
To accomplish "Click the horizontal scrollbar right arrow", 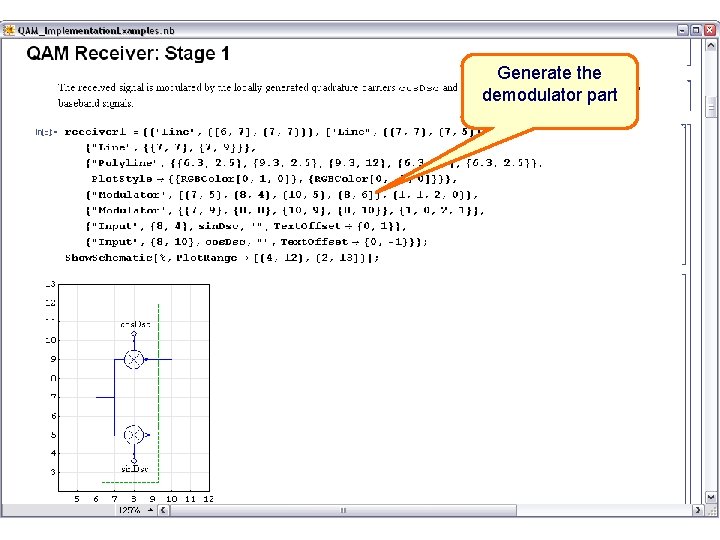I will pyautogui.click(x=698, y=510).
